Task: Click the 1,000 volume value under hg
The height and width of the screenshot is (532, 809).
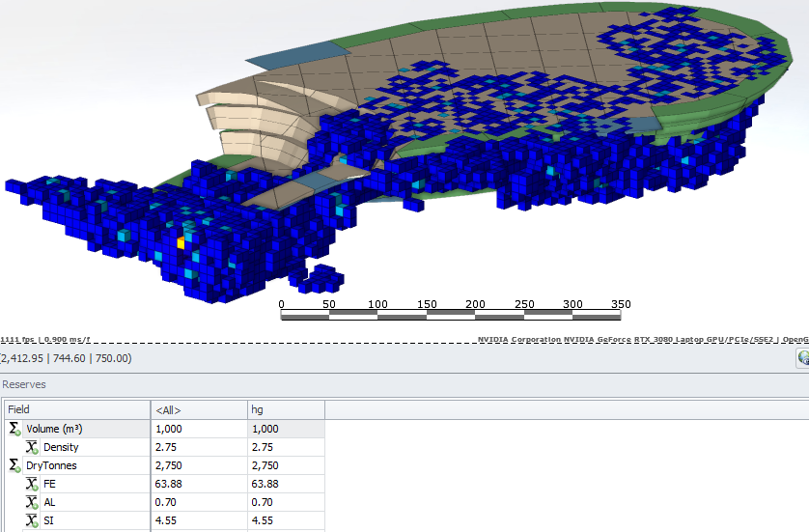Action: [265, 429]
